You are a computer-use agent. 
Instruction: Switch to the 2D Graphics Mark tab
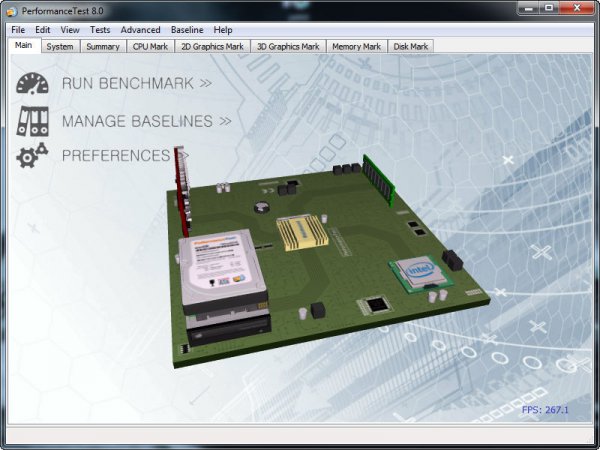[x=212, y=46]
